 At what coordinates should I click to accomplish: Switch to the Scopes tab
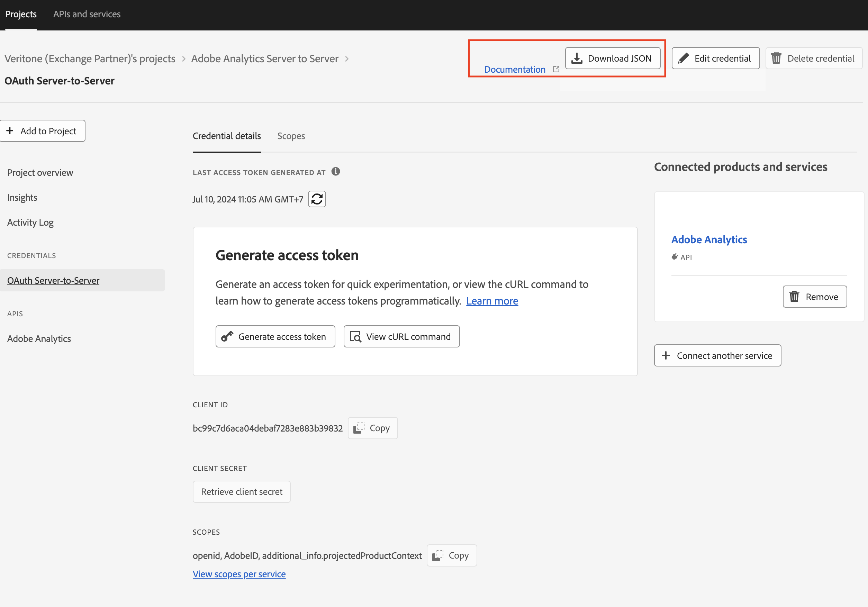291,136
